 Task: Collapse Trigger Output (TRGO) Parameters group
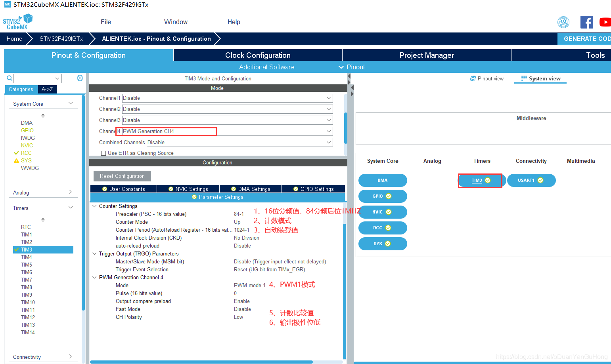pyautogui.click(x=94, y=253)
